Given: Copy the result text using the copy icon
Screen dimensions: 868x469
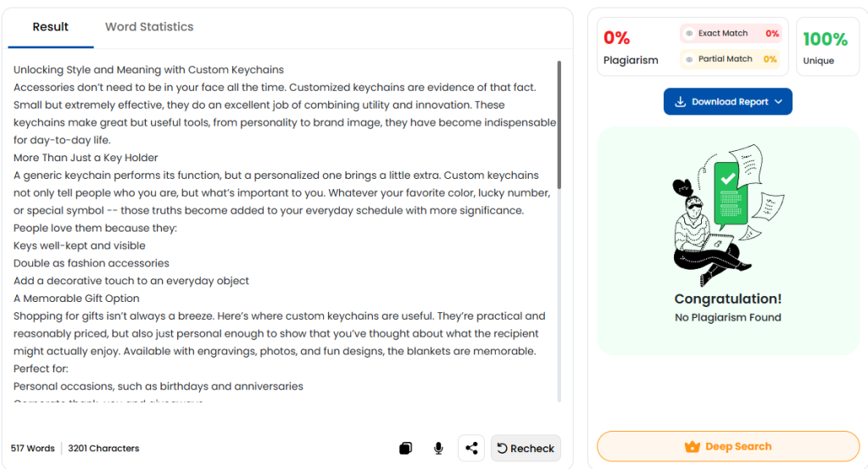Looking at the screenshot, I should (x=406, y=449).
